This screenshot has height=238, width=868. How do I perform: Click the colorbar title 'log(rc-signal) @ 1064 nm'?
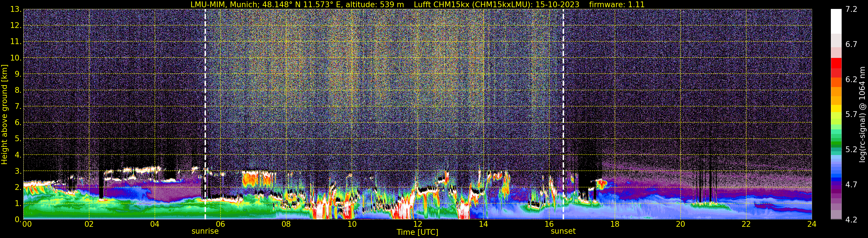click(x=863, y=114)
